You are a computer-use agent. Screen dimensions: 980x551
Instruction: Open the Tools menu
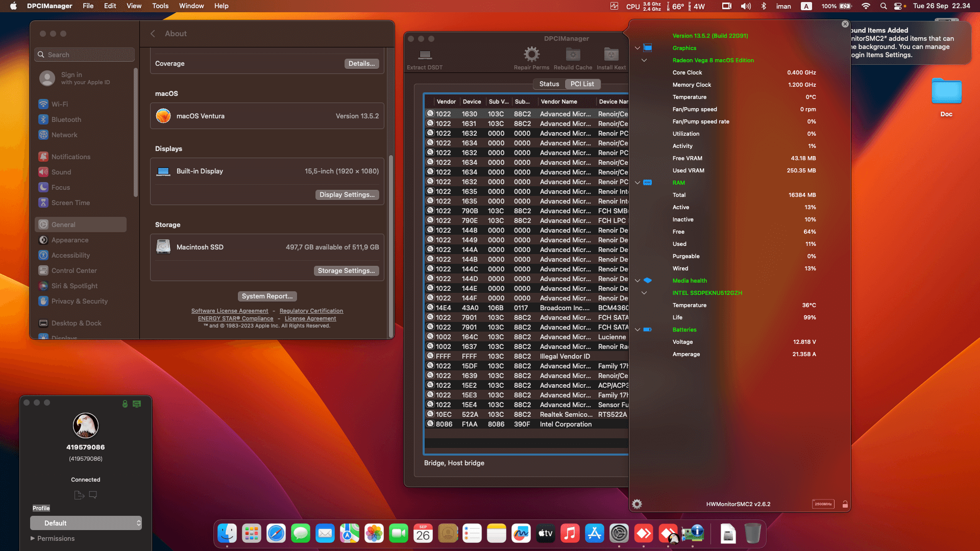(160, 6)
